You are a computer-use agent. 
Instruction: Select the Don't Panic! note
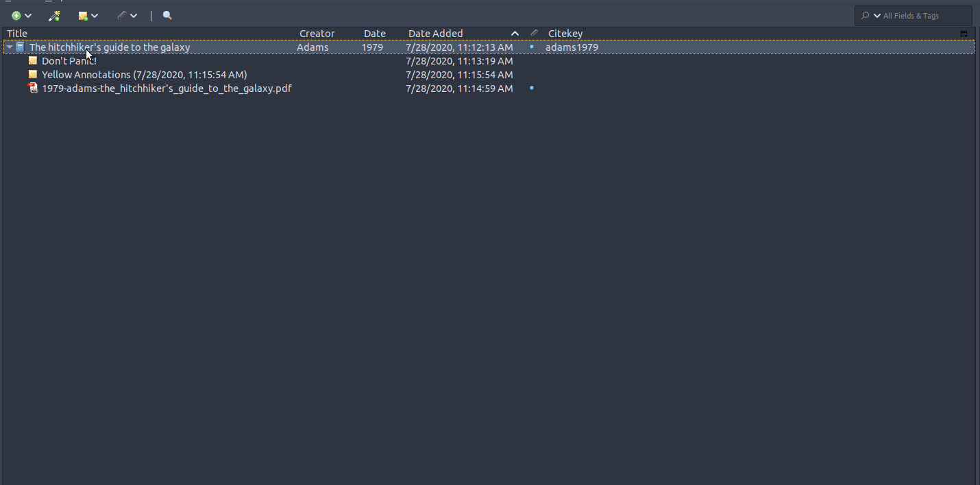tap(69, 61)
